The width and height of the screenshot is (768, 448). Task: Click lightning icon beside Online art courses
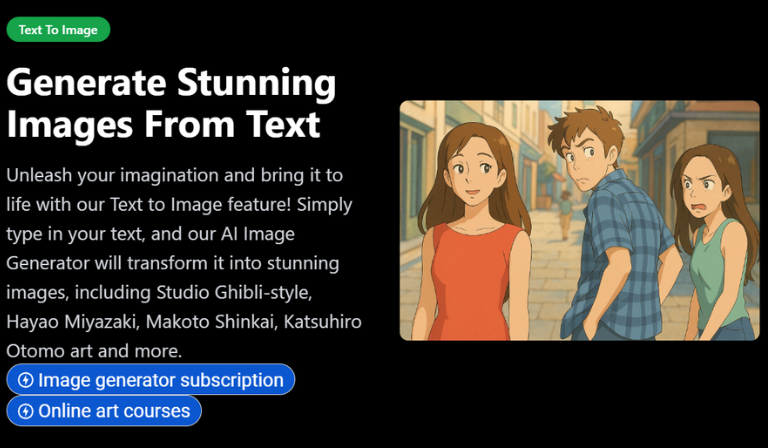pyautogui.click(x=26, y=411)
